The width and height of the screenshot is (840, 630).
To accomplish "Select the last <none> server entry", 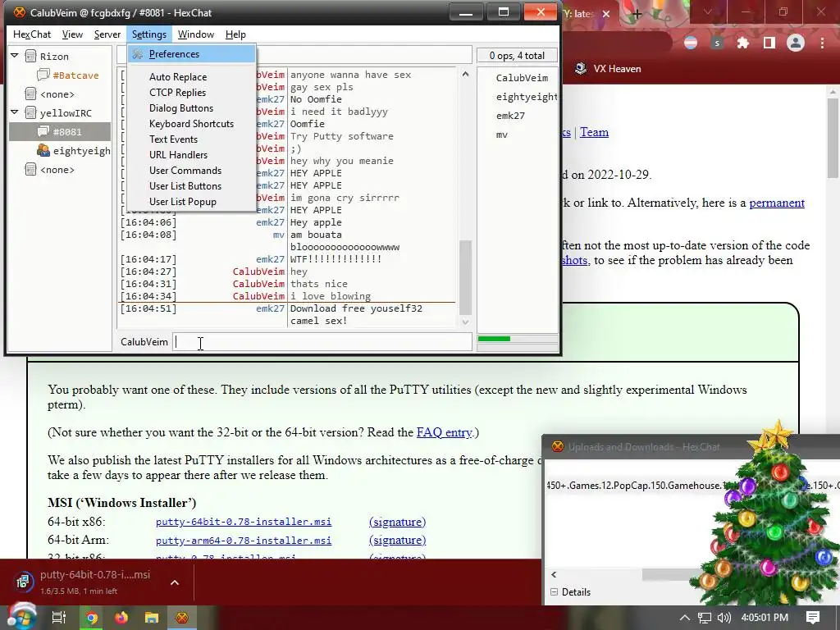I will pyautogui.click(x=57, y=170).
